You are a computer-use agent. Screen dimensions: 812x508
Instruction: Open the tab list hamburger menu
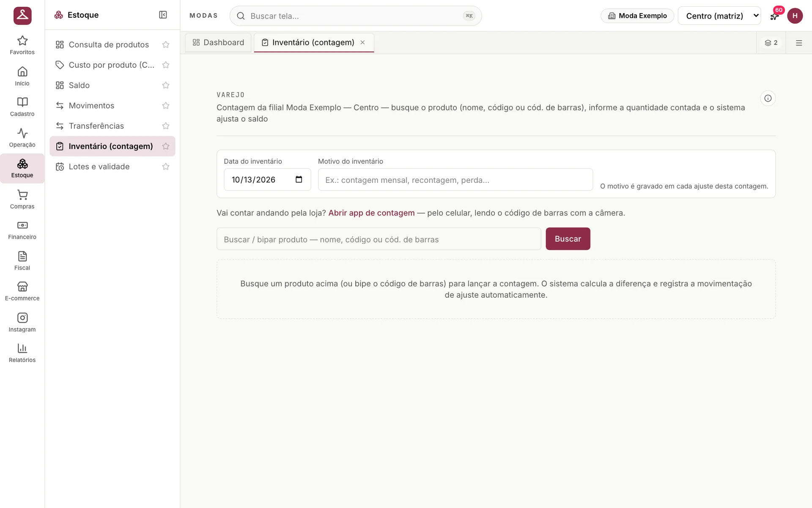pyautogui.click(x=798, y=43)
